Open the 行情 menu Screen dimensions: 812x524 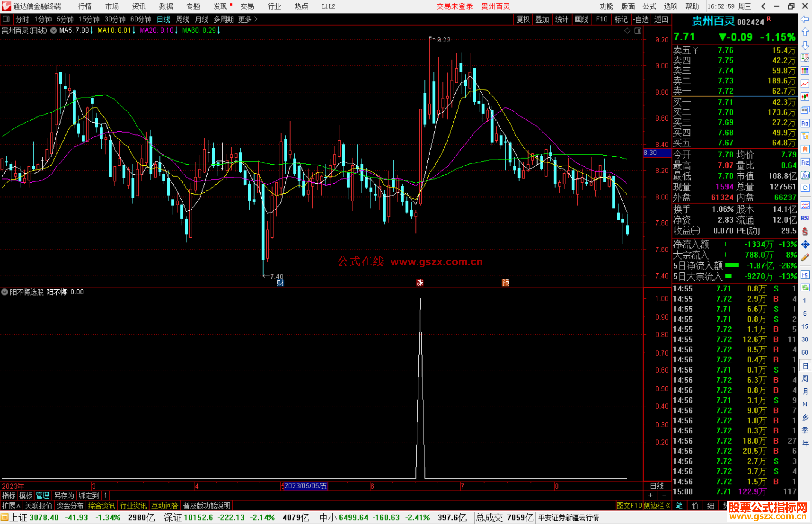tap(85, 6)
